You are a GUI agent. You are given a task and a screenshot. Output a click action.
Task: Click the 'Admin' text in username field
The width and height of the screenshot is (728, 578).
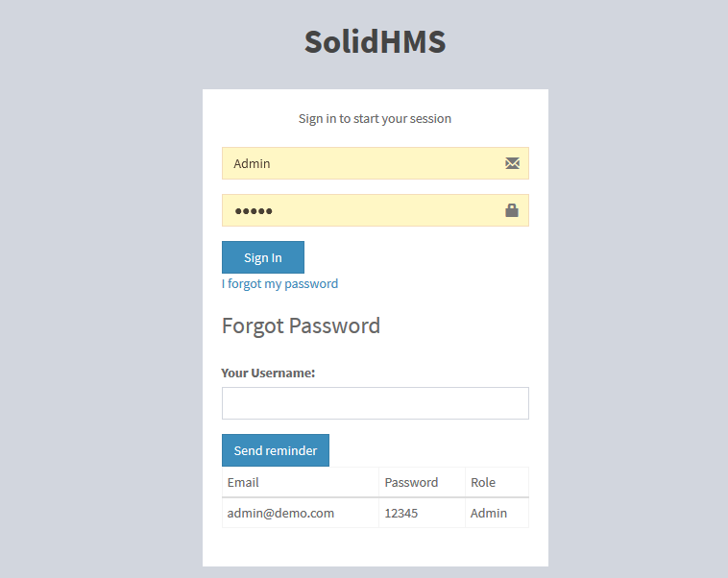pyautogui.click(x=252, y=163)
